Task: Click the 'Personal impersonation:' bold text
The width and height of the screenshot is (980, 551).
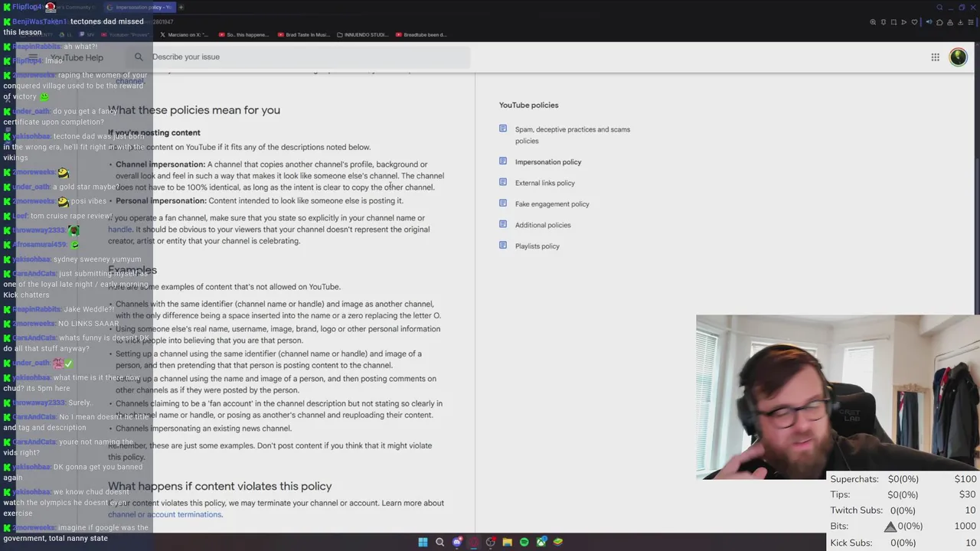Action: coord(161,201)
